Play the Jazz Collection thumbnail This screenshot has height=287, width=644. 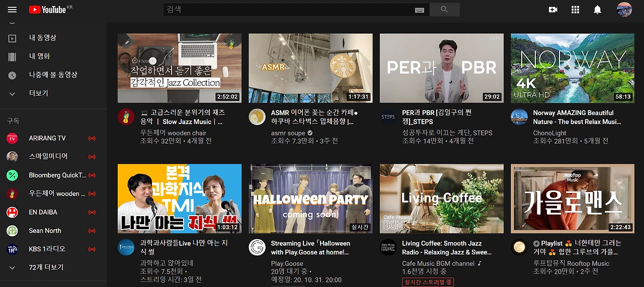180,68
